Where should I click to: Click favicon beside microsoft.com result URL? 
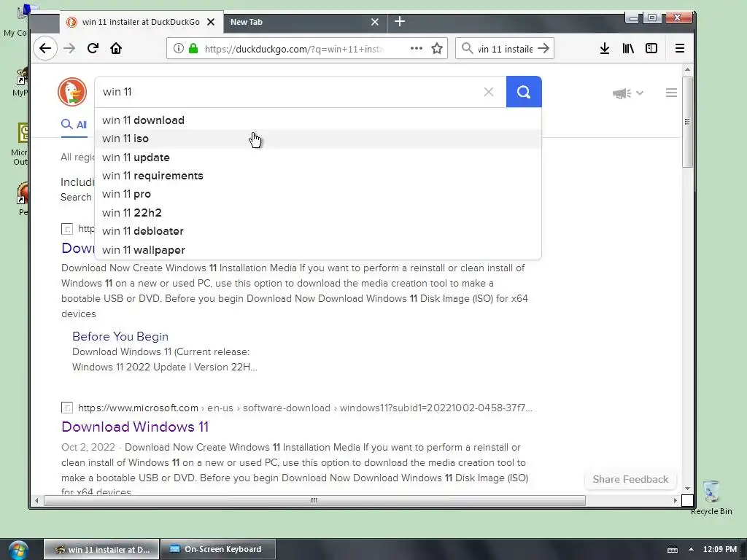[x=67, y=408]
